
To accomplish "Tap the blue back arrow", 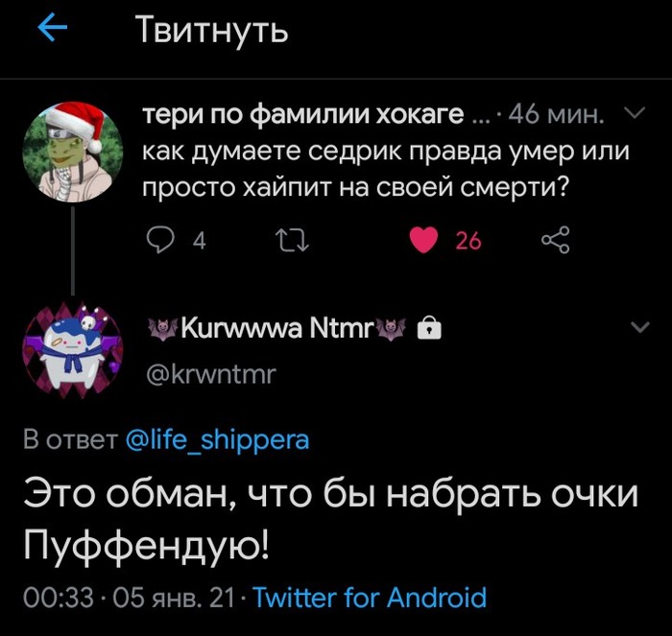I will (52, 28).
